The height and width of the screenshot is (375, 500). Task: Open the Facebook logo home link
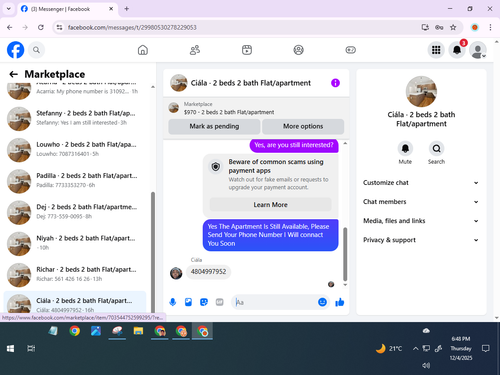coord(15,50)
